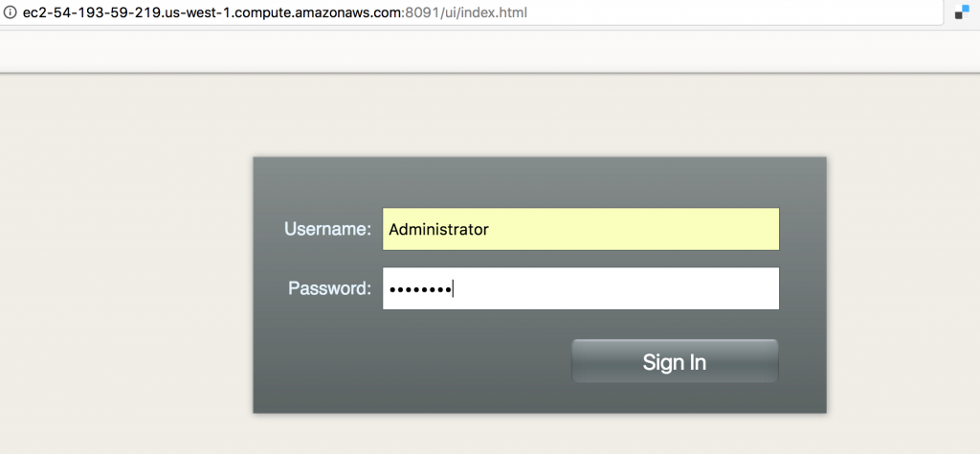This screenshot has height=454, width=980.
Task: Place cursor in the Administrator text
Action: click(438, 230)
